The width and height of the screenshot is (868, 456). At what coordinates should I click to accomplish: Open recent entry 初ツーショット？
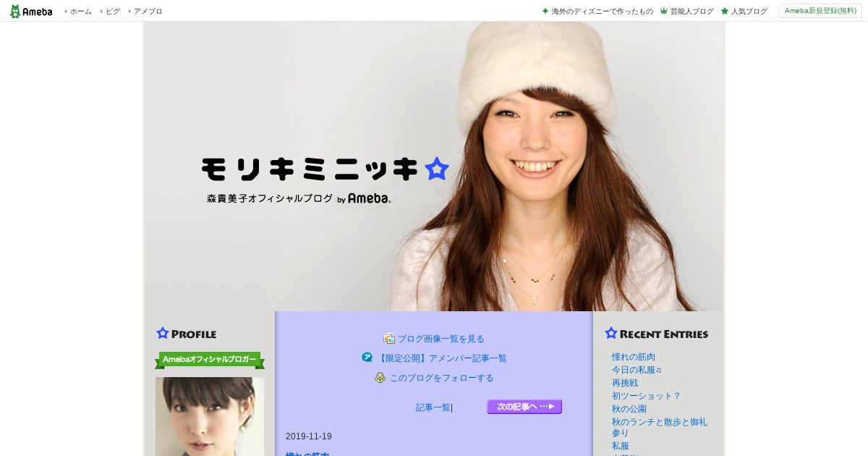pos(646,396)
